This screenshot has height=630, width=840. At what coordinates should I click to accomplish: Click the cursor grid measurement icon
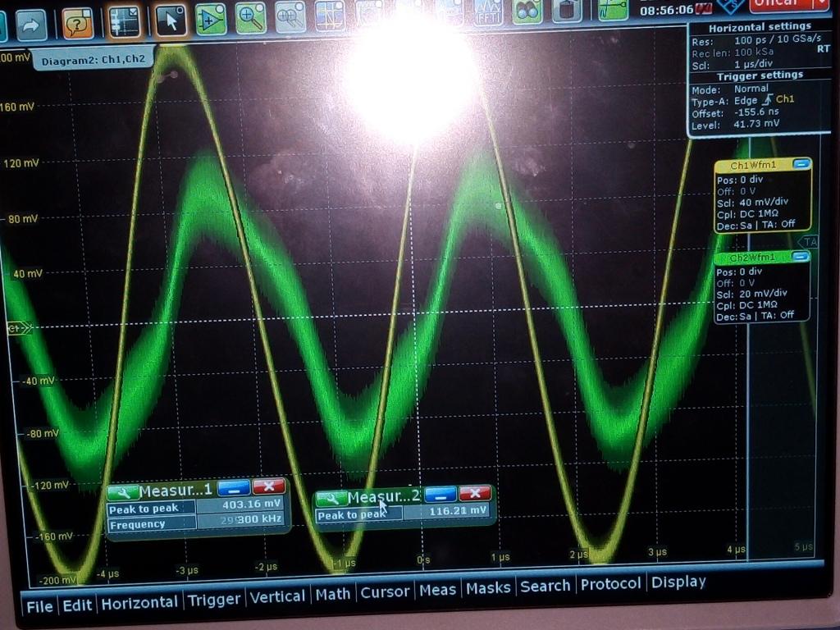(330, 15)
